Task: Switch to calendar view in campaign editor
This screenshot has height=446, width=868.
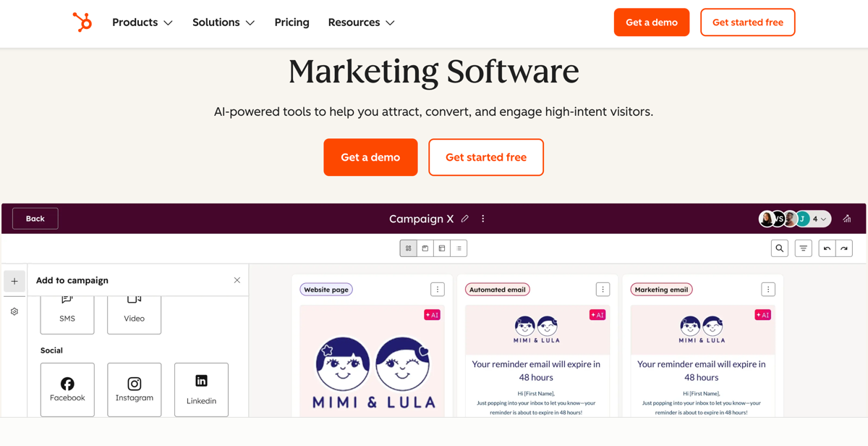Action: 424,248
